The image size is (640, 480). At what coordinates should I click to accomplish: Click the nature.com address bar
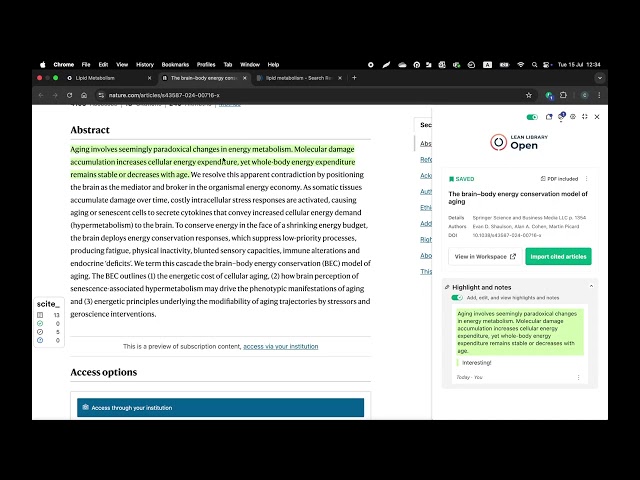314,95
